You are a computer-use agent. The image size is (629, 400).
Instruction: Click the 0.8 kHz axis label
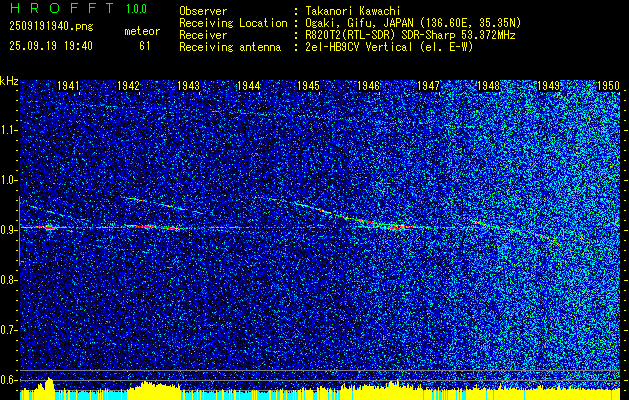[8, 280]
